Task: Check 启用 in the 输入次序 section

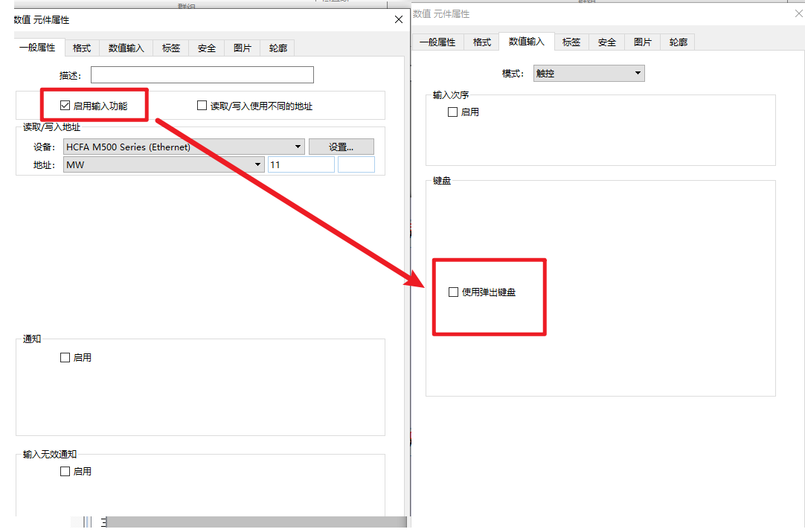Action: click(x=452, y=112)
